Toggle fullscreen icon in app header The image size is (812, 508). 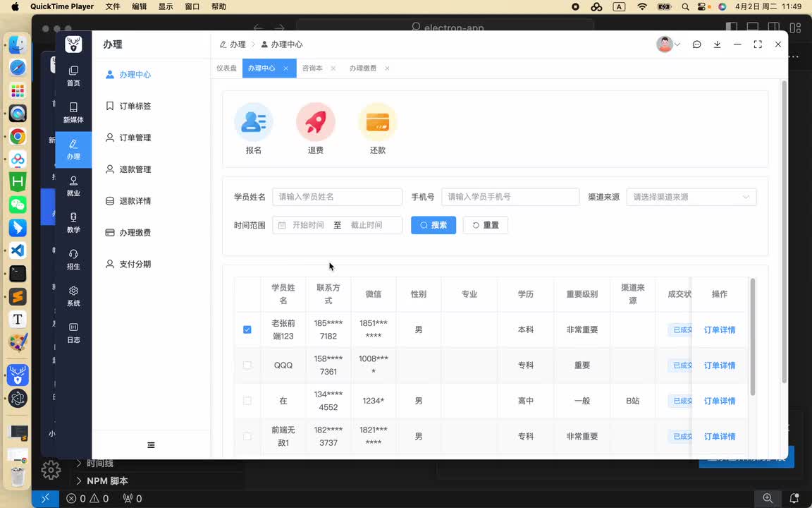click(758, 44)
